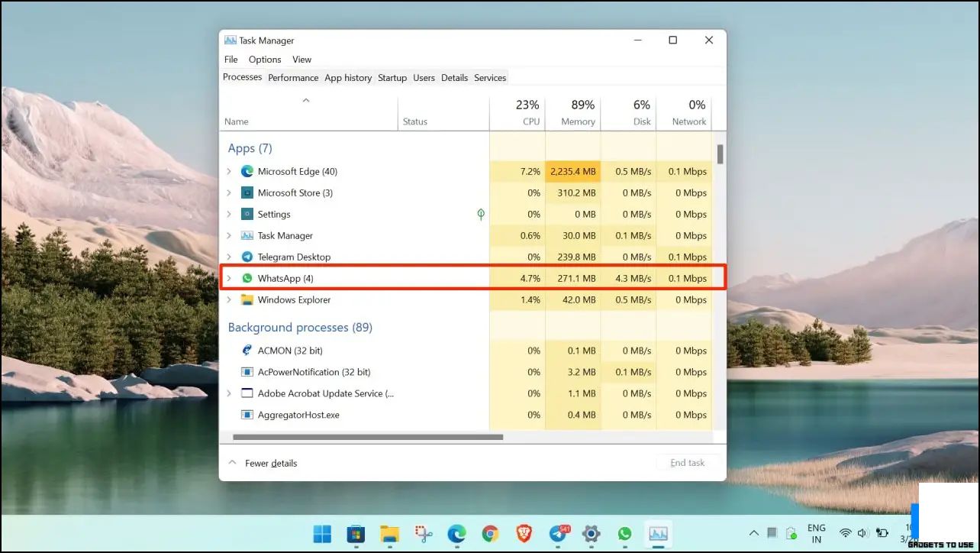Image resolution: width=980 pixels, height=553 pixels.
Task: Open the Options menu
Action: pos(265,60)
